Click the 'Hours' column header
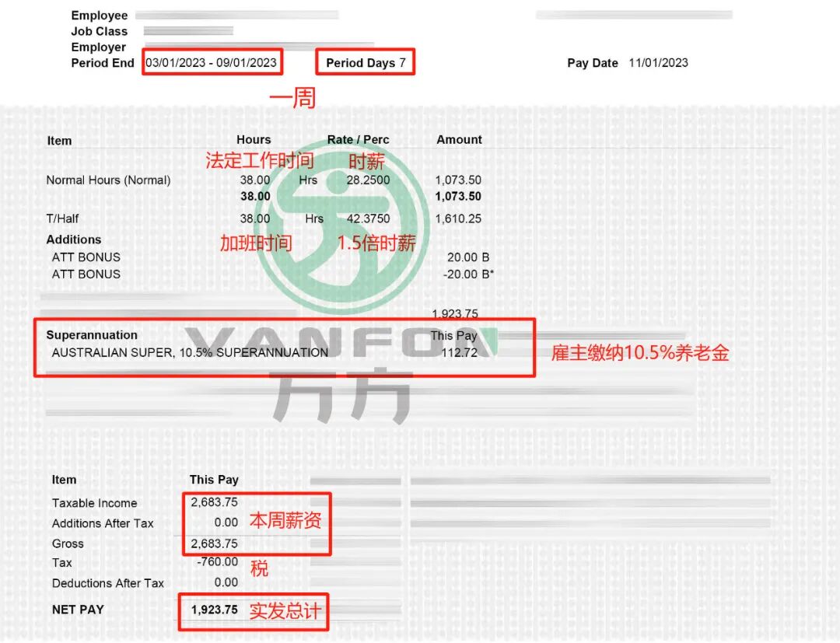Screen dimensions: 840x643 click(x=254, y=140)
